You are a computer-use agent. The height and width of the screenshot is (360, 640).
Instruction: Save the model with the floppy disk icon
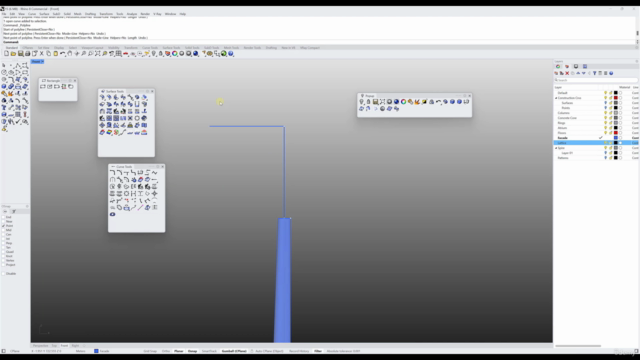pos(20,53)
